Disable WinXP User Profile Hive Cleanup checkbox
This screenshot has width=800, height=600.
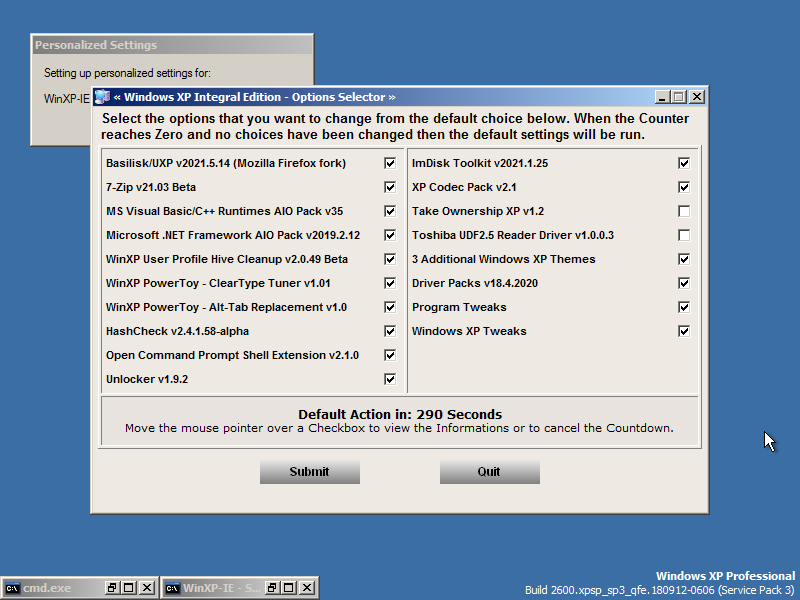click(390, 259)
